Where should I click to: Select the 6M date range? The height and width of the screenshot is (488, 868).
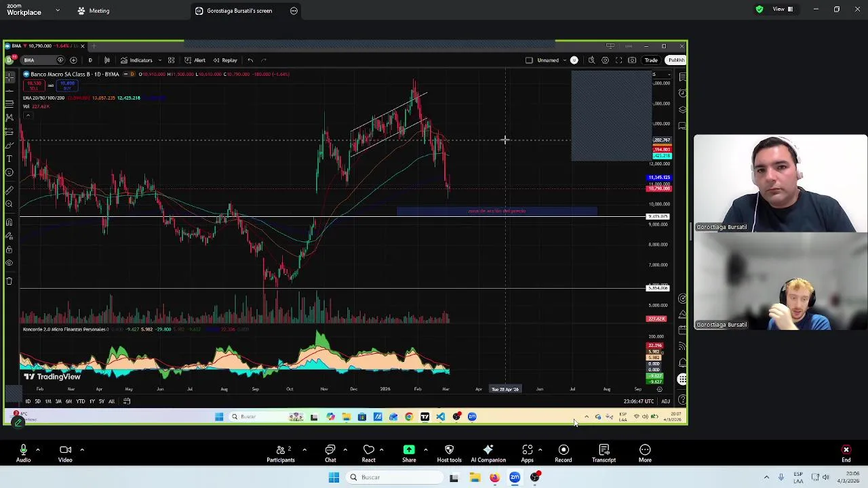68,401
